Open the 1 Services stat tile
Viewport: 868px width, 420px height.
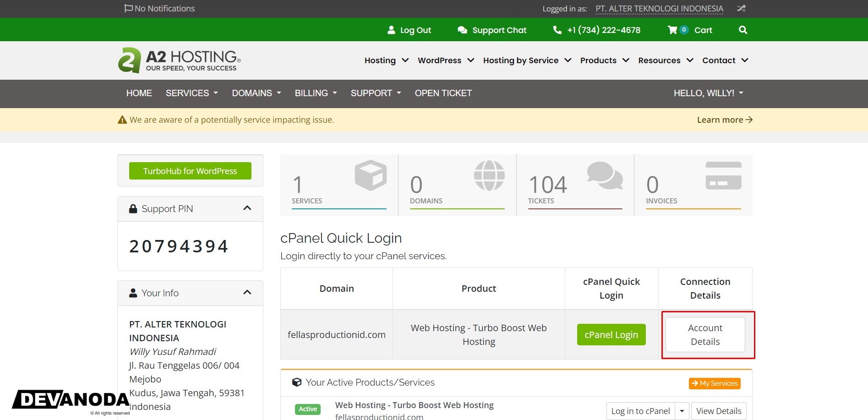point(339,185)
